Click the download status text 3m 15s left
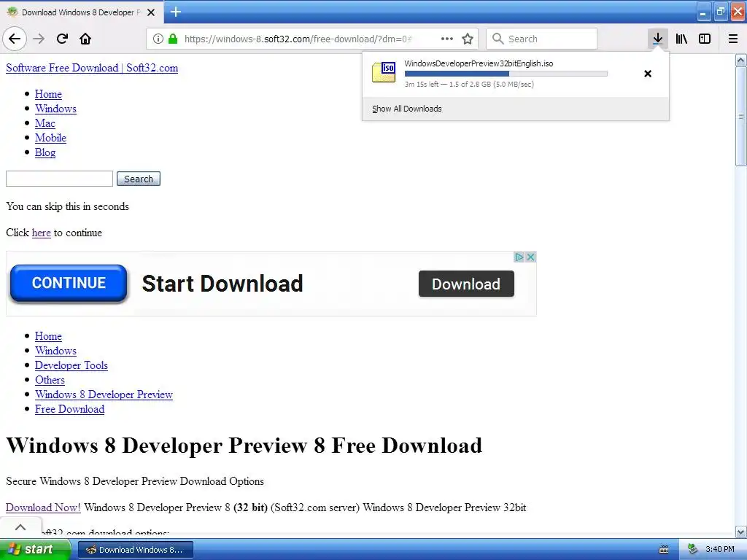This screenshot has width=747, height=560. 469,85
